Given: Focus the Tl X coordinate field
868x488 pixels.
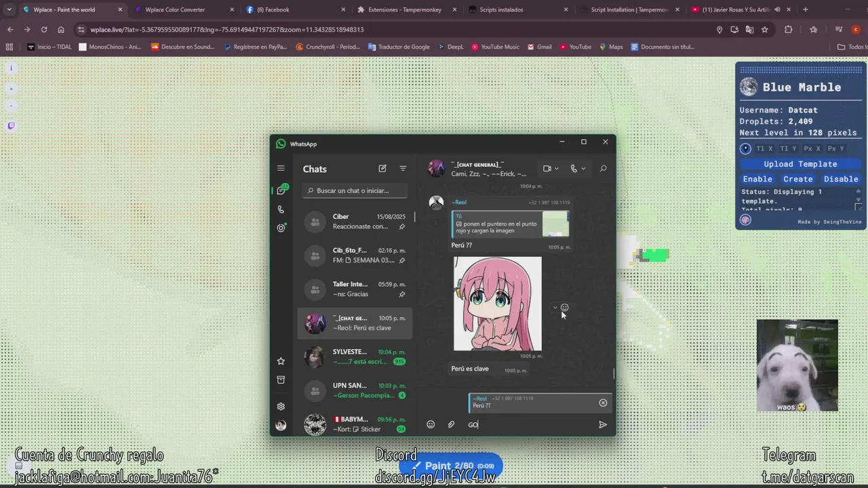Looking at the screenshot, I should [764, 148].
